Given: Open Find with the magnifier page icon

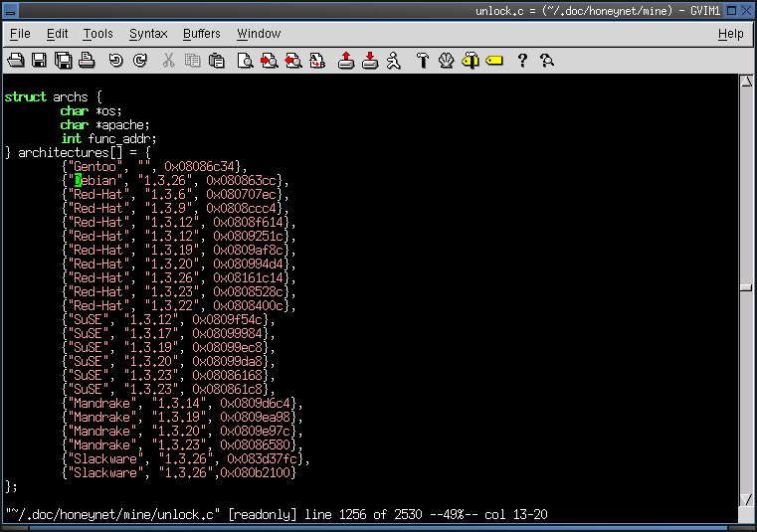Looking at the screenshot, I should (x=246, y=61).
